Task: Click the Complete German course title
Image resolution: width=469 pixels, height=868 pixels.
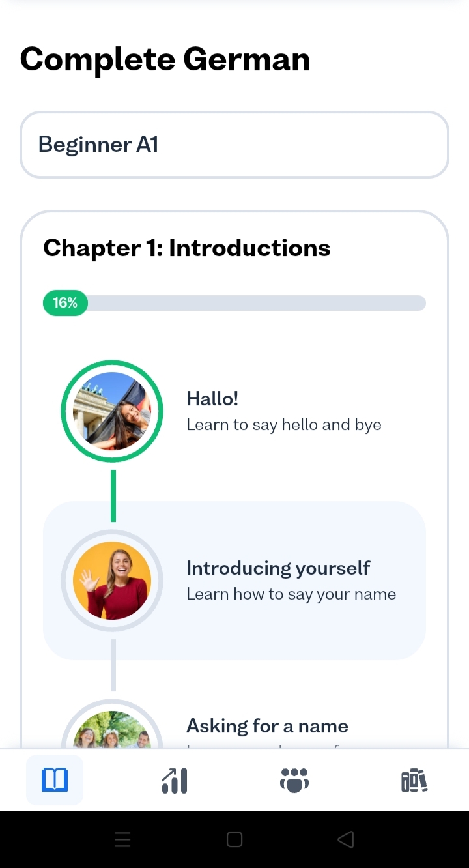Action: click(165, 59)
